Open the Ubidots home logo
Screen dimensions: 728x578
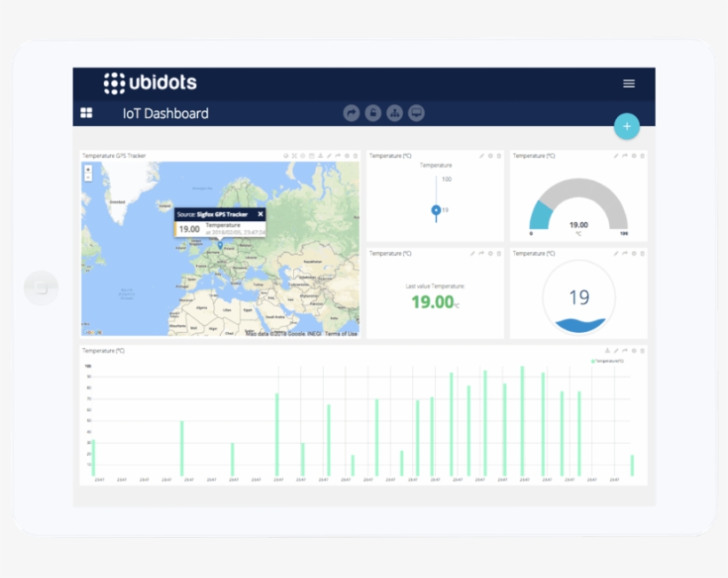pyautogui.click(x=151, y=83)
